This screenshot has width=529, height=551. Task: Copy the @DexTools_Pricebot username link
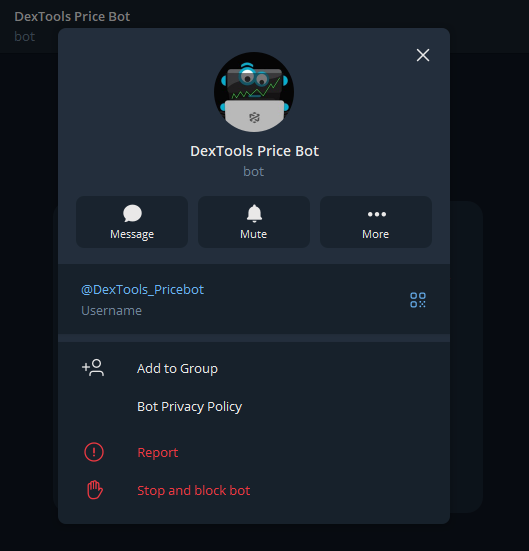point(142,290)
